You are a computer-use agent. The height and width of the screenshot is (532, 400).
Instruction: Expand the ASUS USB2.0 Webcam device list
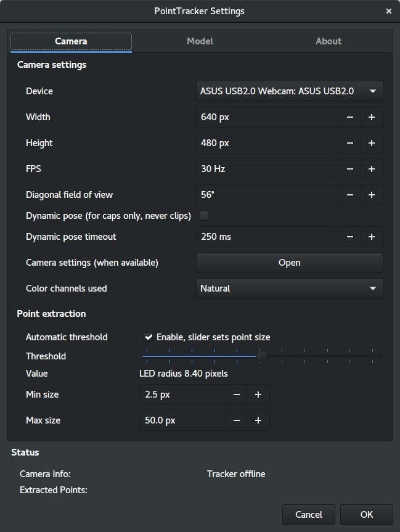point(372,91)
